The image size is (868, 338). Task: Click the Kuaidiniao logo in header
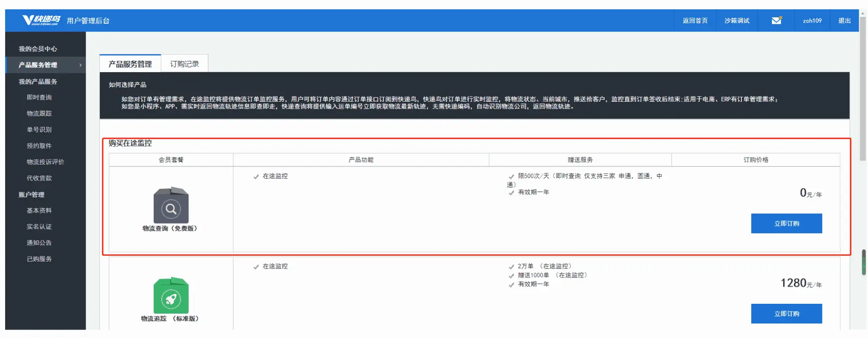(x=41, y=20)
